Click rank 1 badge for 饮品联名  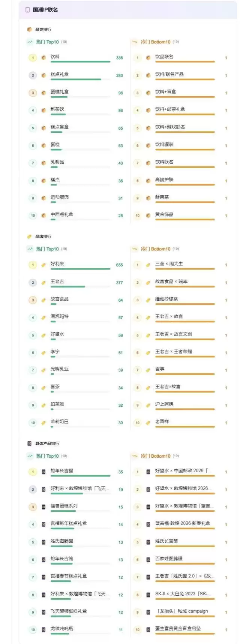[138, 58]
